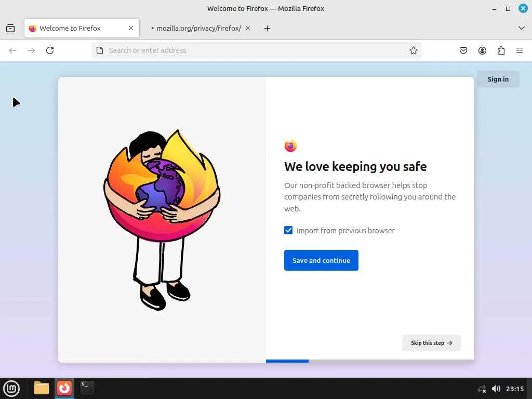The image size is (532, 399).
Task: Click the Firefox hugging globe illustration
Action: [162, 220]
